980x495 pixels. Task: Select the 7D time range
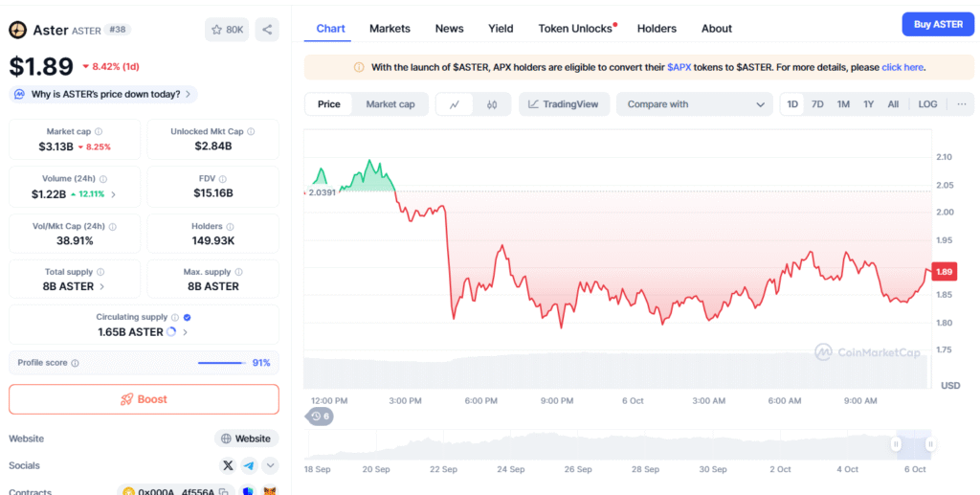pos(817,104)
